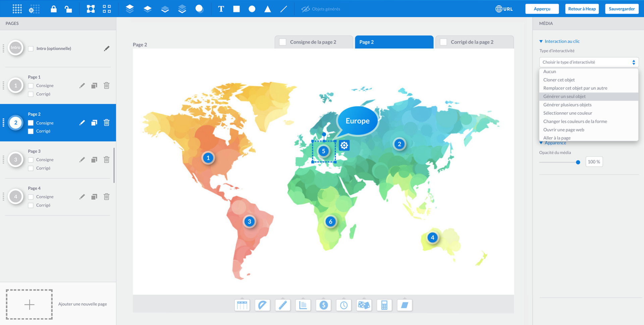Image resolution: width=644 pixels, height=325 pixels.
Task: Select 'Ouvrir une page web' option
Action: point(563,130)
